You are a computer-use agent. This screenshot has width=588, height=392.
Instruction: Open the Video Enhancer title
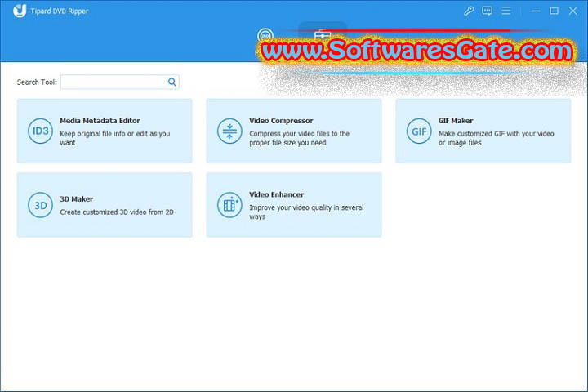276,194
